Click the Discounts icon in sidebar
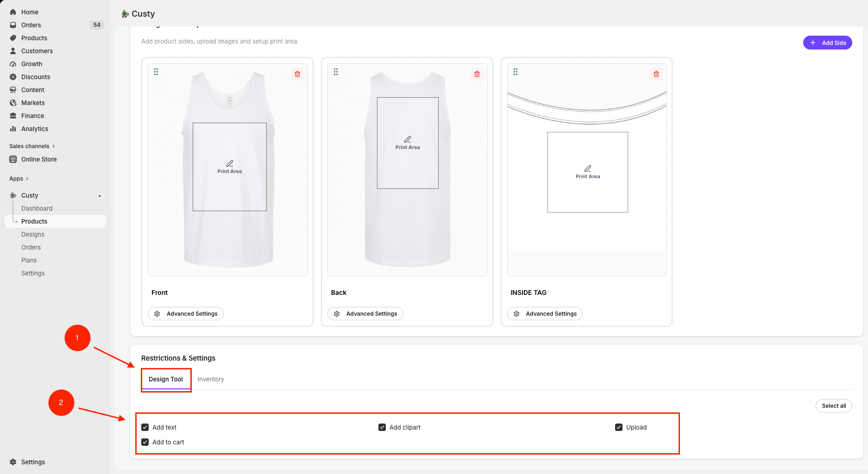 click(x=13, y=77)
